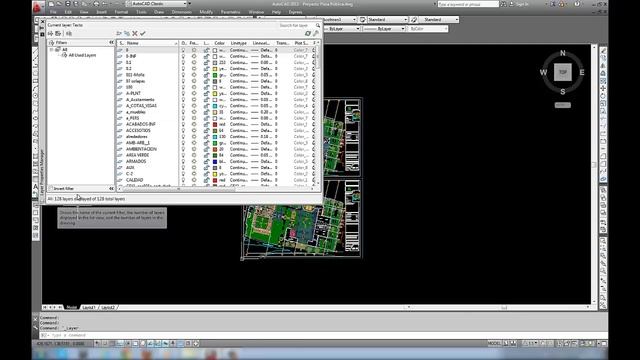The height and width of the screenshot is (360, 640).
Task: Toggle On bulb for layer A-PLNT
Action: click(x=183, y=93)
